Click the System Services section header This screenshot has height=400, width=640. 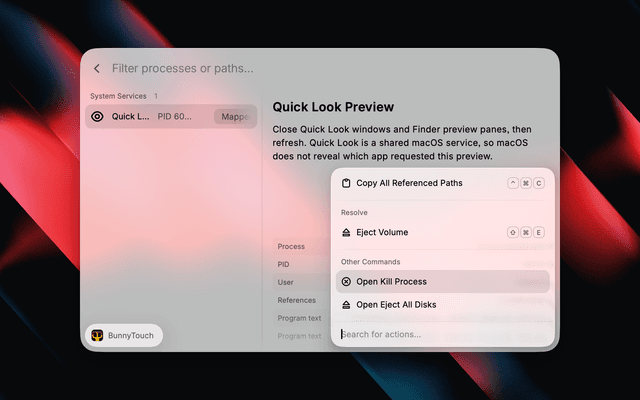point(118,96)
